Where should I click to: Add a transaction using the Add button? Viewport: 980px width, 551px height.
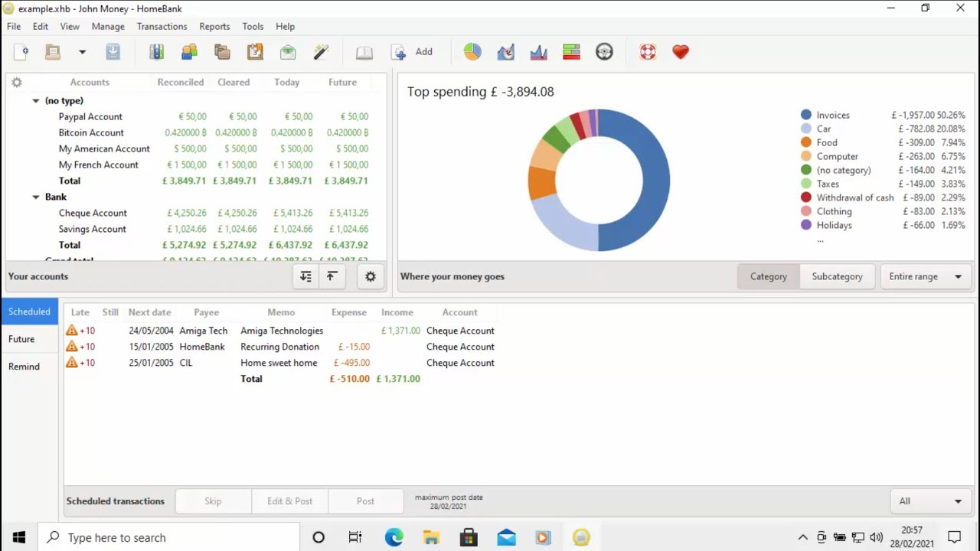pyautogui.click(x=412, y=52)
